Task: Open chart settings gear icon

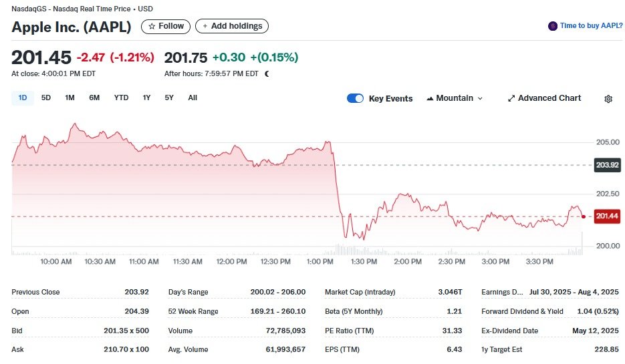Action: [x=608, y=99]
